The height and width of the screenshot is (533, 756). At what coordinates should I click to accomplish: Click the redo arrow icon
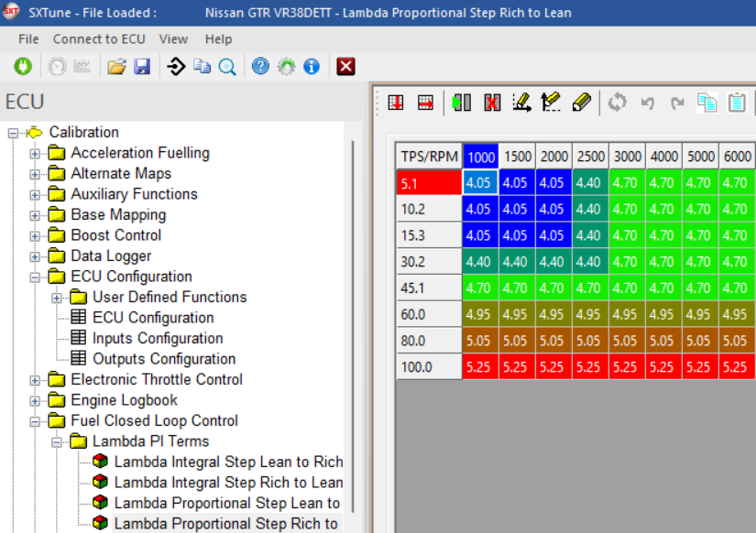point(677,103)
